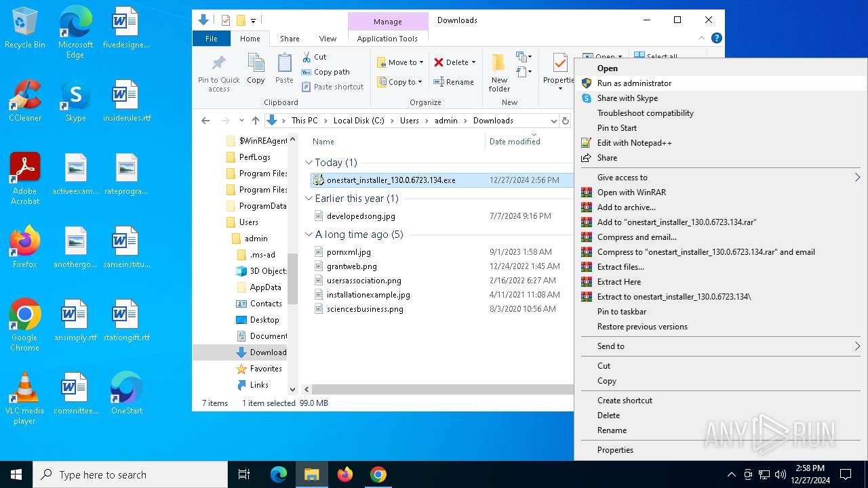Open Adobe Acrobat desktop shortcut
This screenshot has height=488, width=868.
[x=24, y=178]
